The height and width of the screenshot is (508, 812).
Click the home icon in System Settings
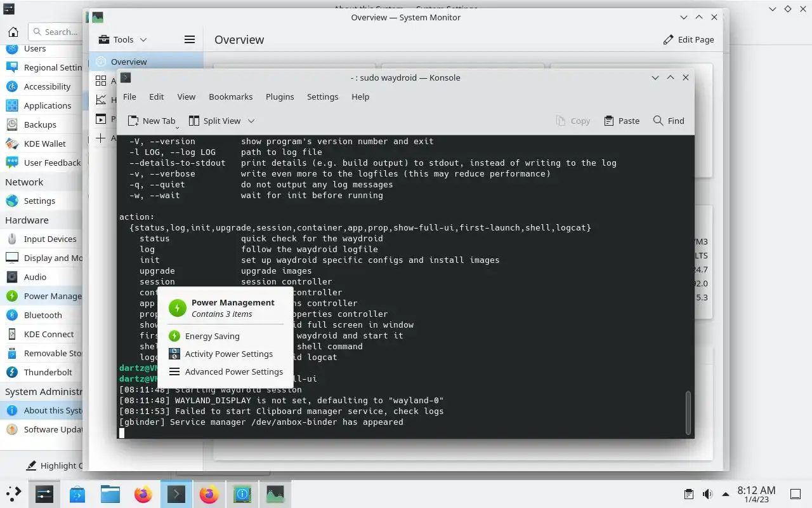(x=13, y=32)
